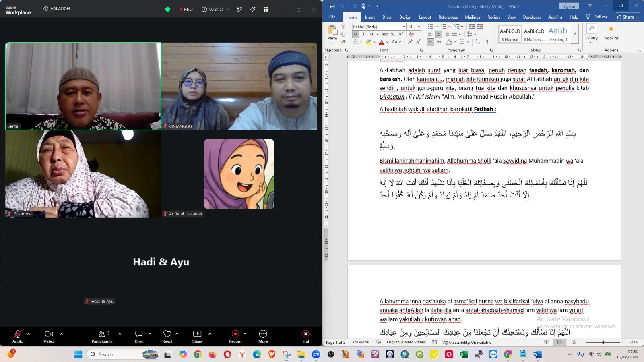
Task: Expand the video options arrow in Zoom
Action: [61, 334]
